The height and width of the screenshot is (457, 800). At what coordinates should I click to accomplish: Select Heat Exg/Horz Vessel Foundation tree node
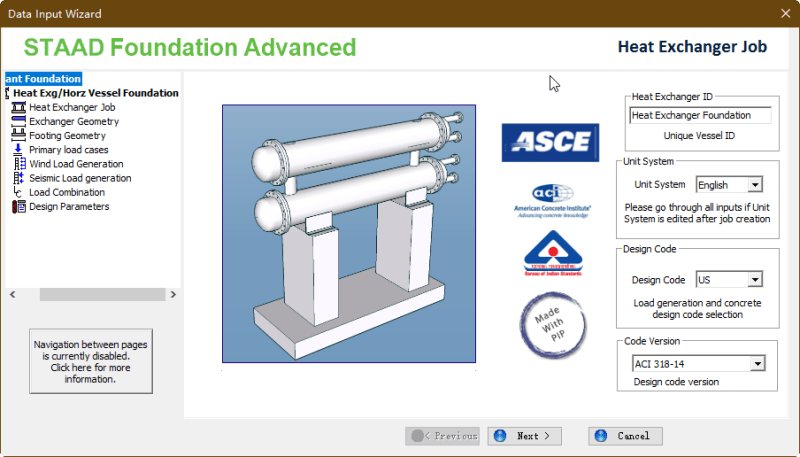pos(96,93)
